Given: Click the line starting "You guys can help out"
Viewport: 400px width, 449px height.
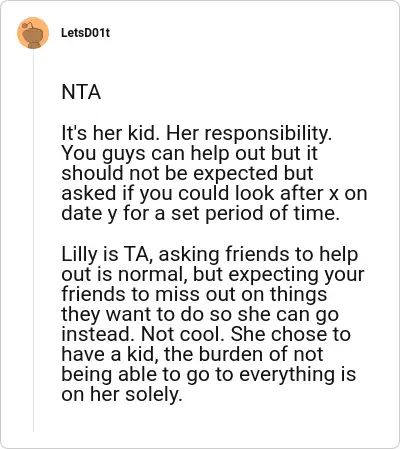Looking at the screenshot, I should tap(190, 153).
